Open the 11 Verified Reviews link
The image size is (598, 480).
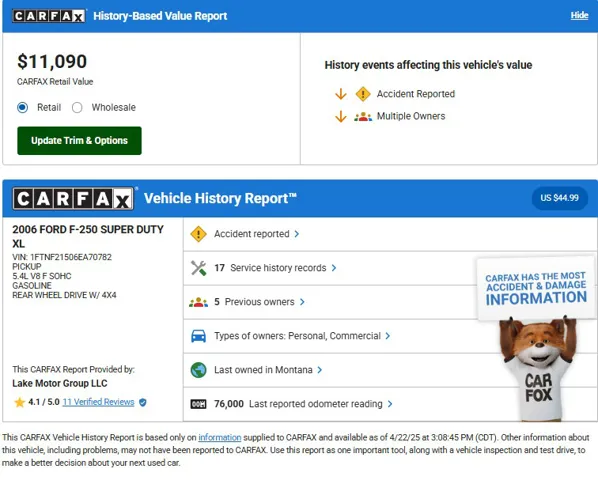(x=98, y=402)
